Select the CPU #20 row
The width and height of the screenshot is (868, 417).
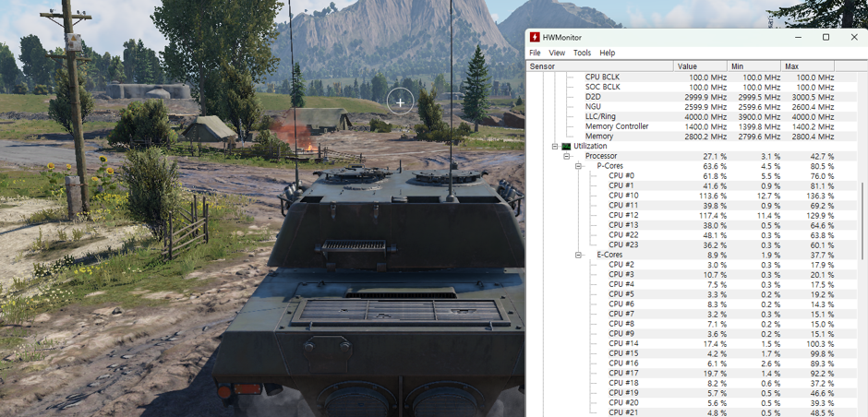[x=692, y=402]
